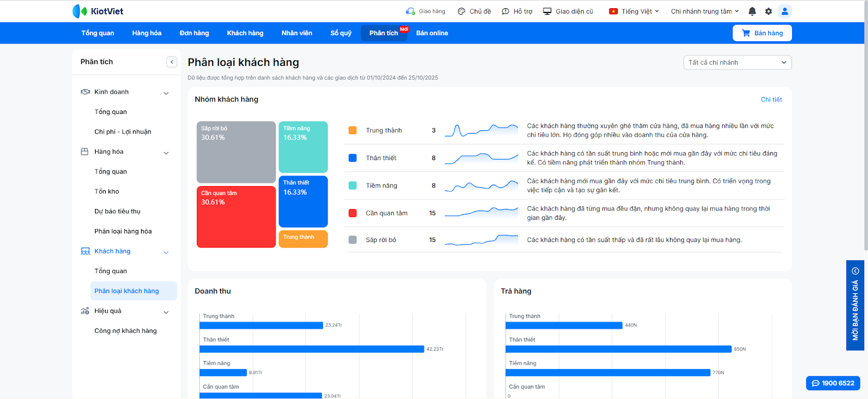
Task: Click the Trung thành sparkline chart
Action: pyautogui.click(x=481, y=130)
